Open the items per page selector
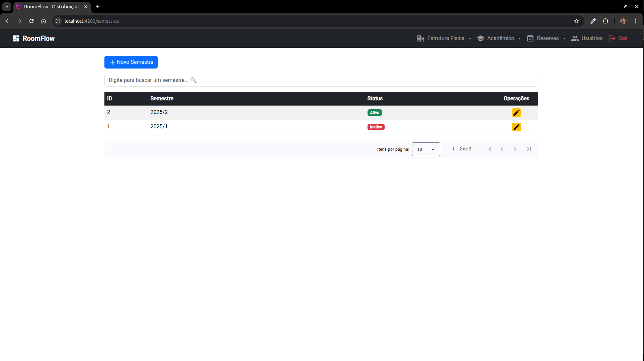 tap(426, 149)
